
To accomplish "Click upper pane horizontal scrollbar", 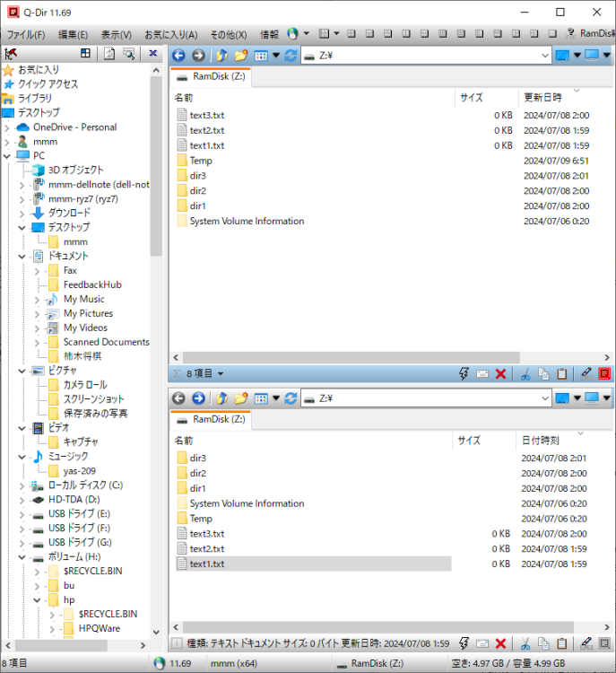I will [x=351, y=357].
